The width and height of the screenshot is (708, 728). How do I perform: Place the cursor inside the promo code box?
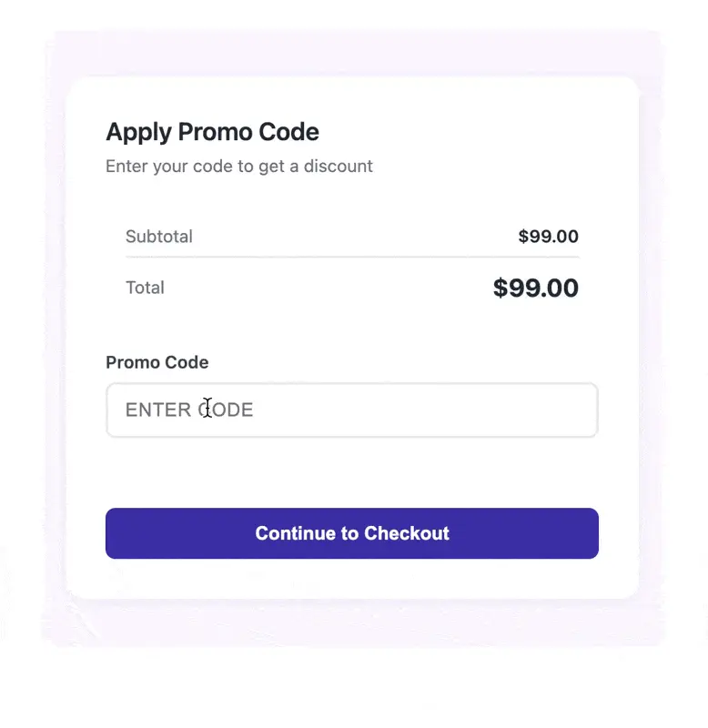[352, 410]
